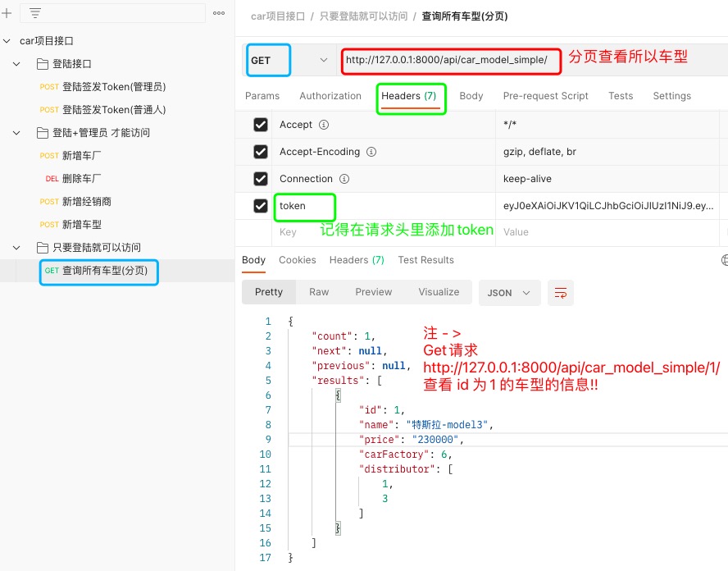Click the plus icon to create new collection
Image resolution: width=728 pixels, height=571 pixels.
[x=7, y=13]
